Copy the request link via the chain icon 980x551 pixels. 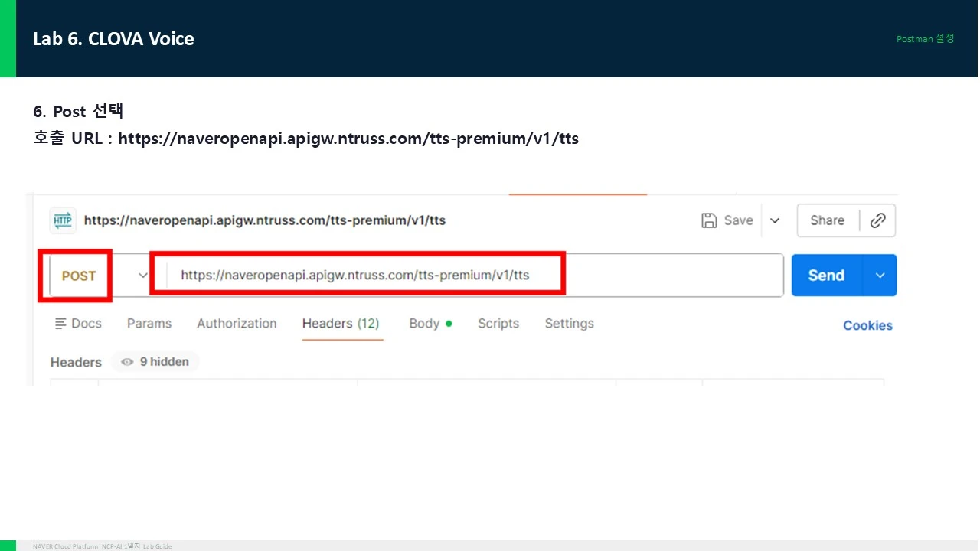(878, 220)
